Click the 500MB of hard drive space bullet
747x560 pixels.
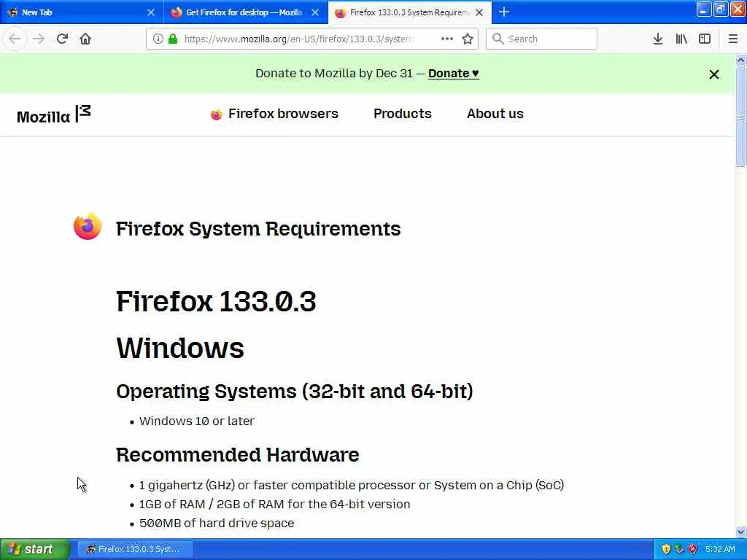click(x=216, y=524)
